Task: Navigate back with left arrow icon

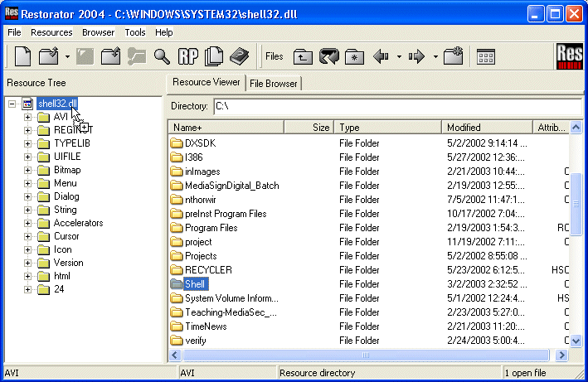Action: pos(381,57)
